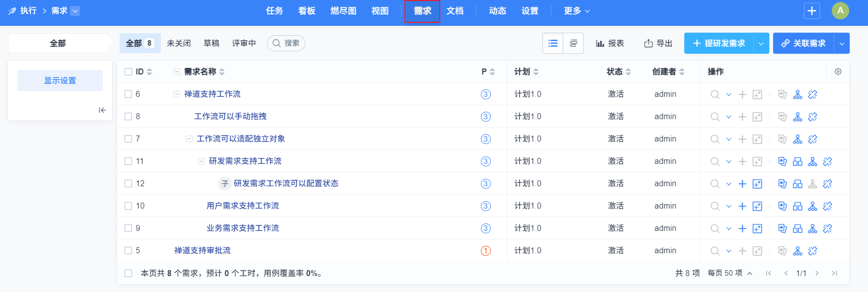Click unlink icon for story ID 6
The image size is (868, 292).
(x=812, y=94)
